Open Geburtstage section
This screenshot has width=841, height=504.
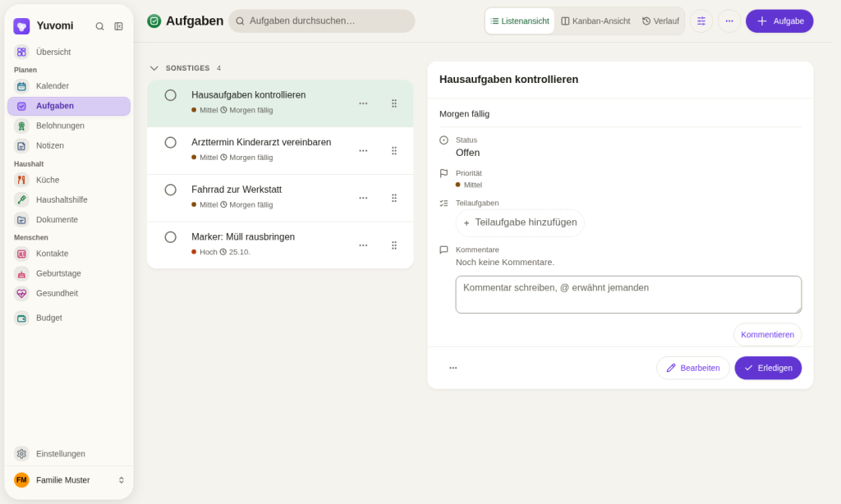pos(69,273)
